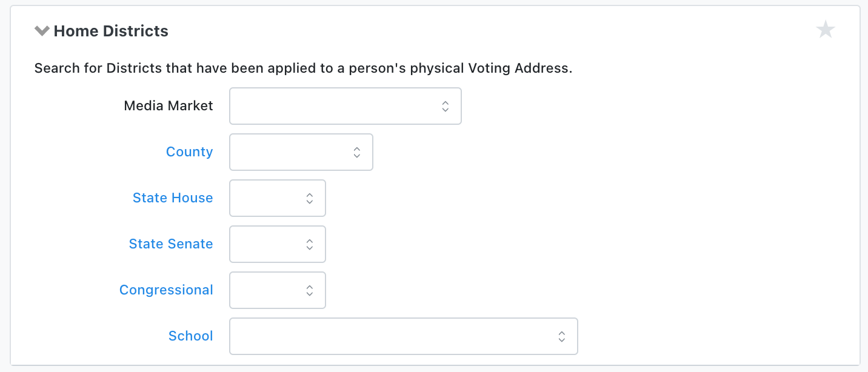Open the State House dropdown
Viewport: 868px width, 372px height.
(x=277, y=198)
